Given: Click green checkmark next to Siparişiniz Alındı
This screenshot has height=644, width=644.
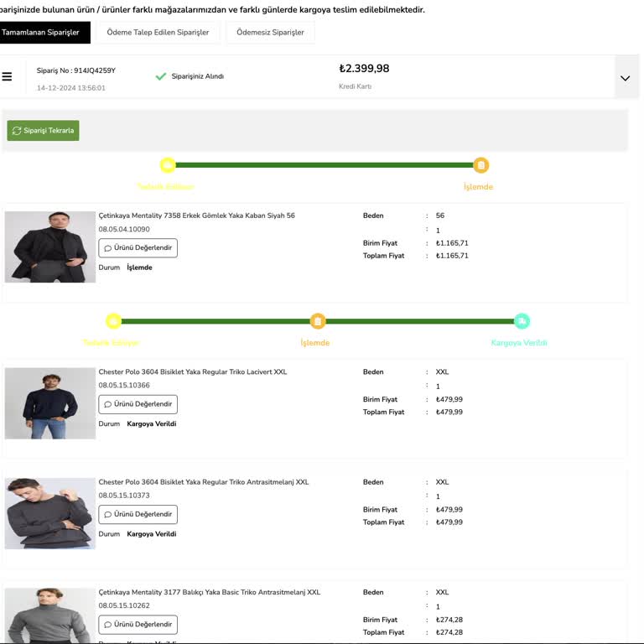Looking at the screenshot, I should [161, 76].
